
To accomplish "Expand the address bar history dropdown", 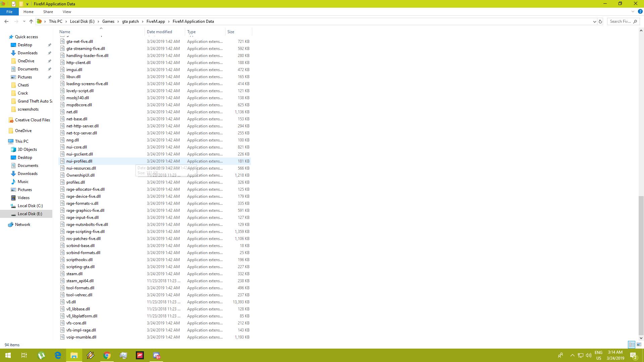I will [x=594, y=21].
